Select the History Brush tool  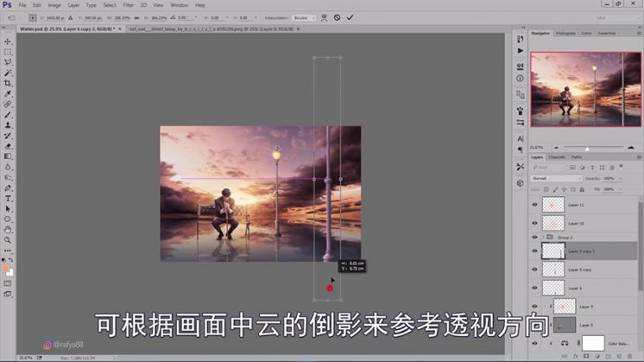coord(8,136)
